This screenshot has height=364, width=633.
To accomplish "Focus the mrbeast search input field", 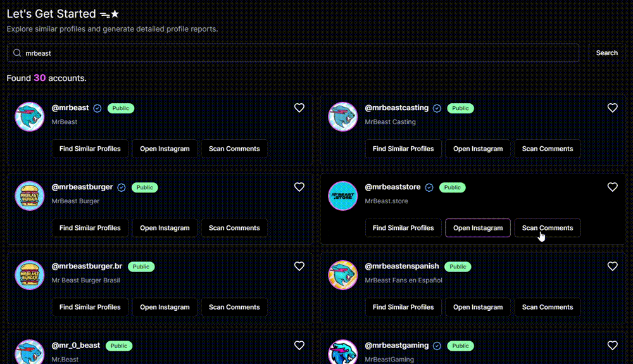I will [x=293, y=53].
